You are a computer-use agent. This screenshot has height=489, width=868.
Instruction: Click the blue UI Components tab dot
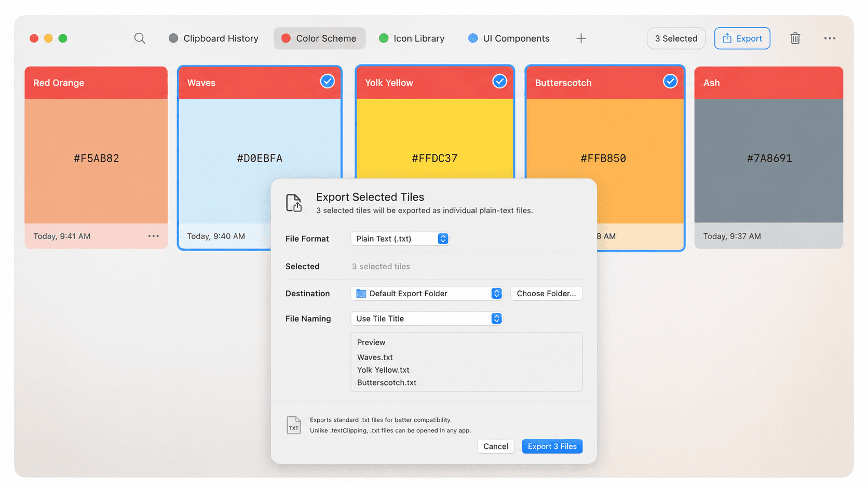[x=473, y=38]
